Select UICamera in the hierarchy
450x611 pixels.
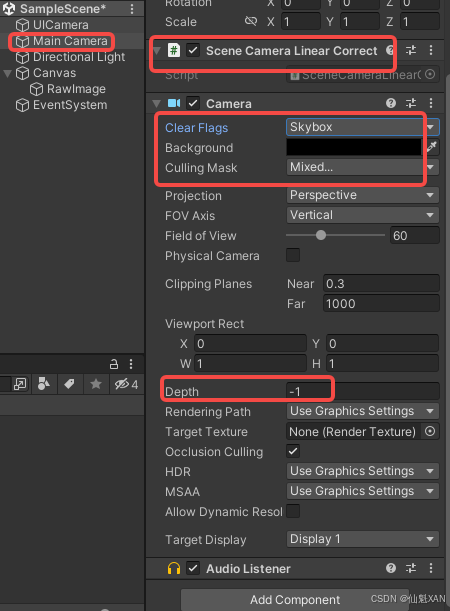click(60, 25)
